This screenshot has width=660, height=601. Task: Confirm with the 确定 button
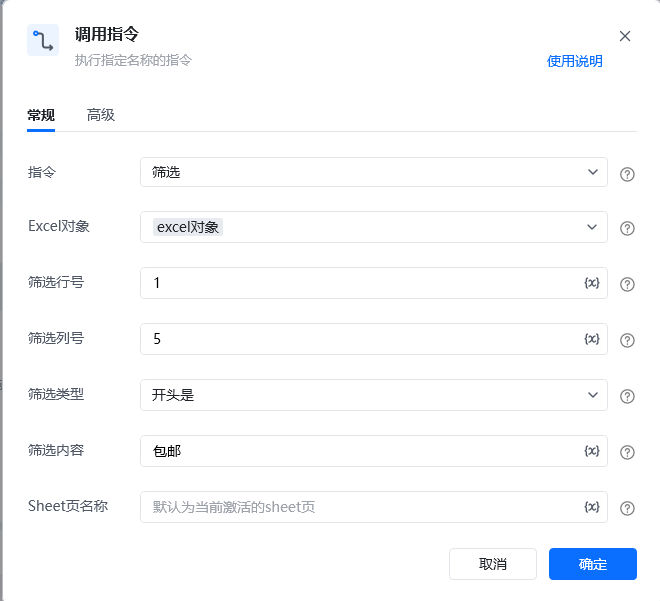[593, 564]
